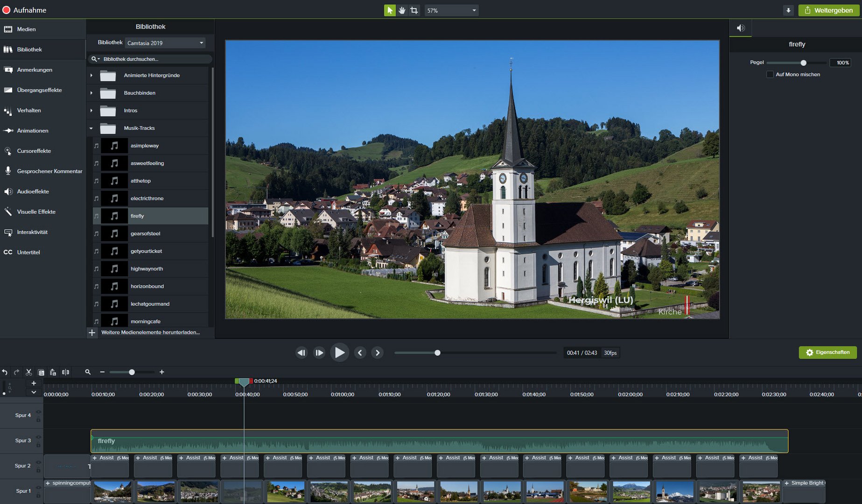The image size is (862, 504).
Task: Open the Animationen tab
Action: click(x=42, y=131)
